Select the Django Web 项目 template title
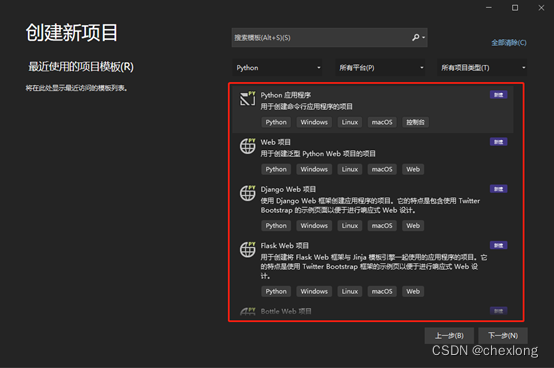Image resolution: width=554 pixels, height=368 pixels. pyautogui.click(x=288, y=189)
